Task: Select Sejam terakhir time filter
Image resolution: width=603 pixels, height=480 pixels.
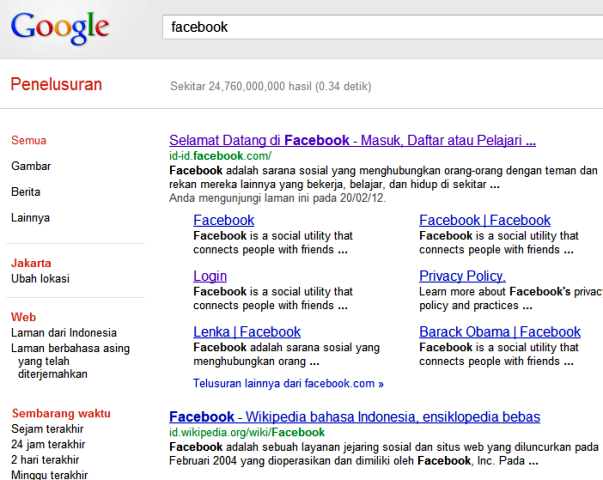Action: tap(46, 428)
